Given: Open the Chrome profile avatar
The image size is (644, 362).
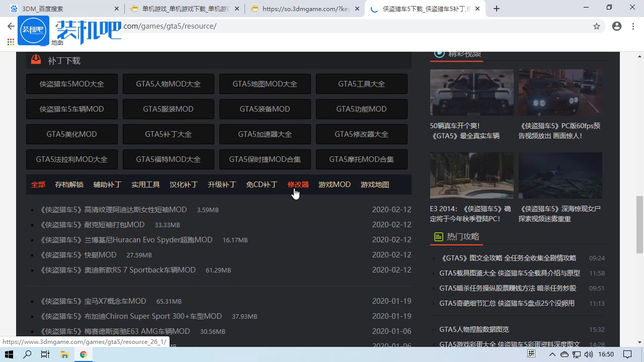Looking at the screenshot, I should click(617, 26).
